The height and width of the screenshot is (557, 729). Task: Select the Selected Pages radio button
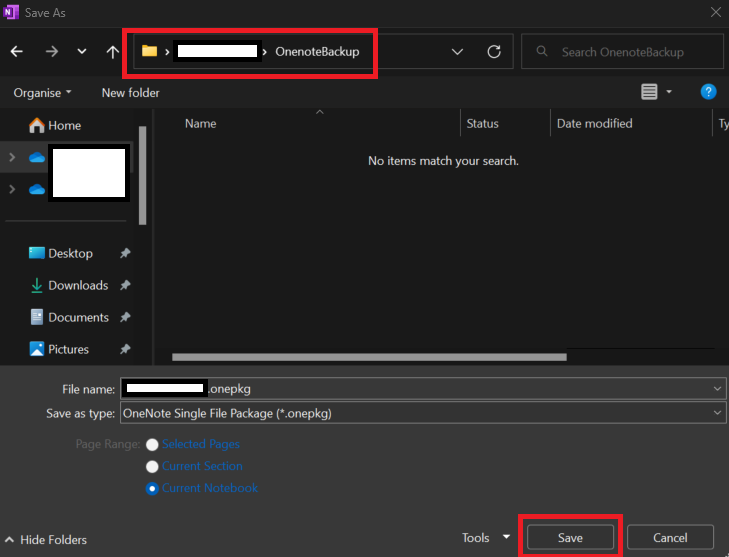pos(152,444)
